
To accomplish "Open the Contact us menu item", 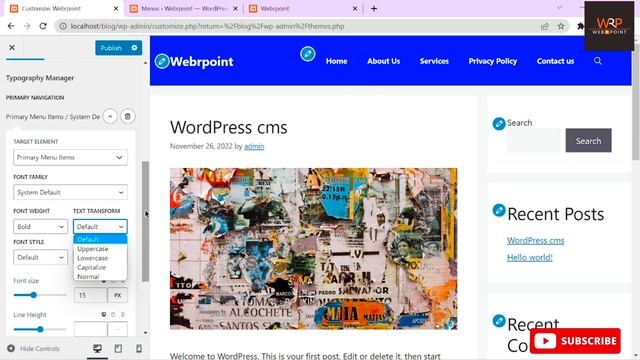I will (x=556, y=61).
